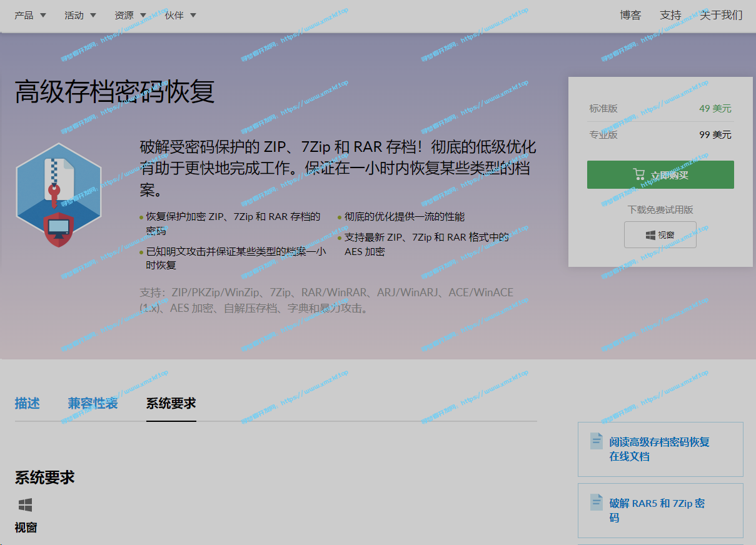Open 破解 RAR5 和 7Zip 密码 article

coord(657,510)
